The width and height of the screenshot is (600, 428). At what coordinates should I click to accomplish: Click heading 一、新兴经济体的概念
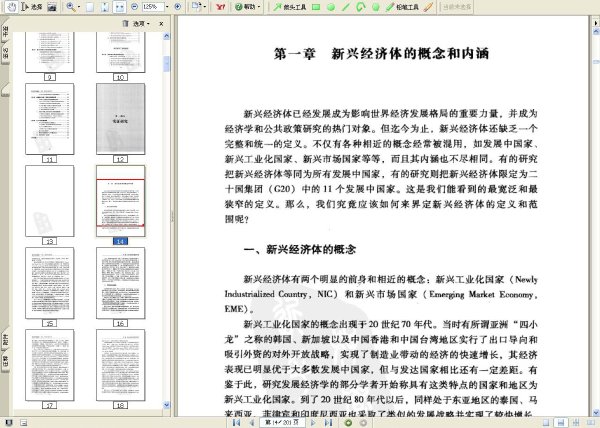300,250
